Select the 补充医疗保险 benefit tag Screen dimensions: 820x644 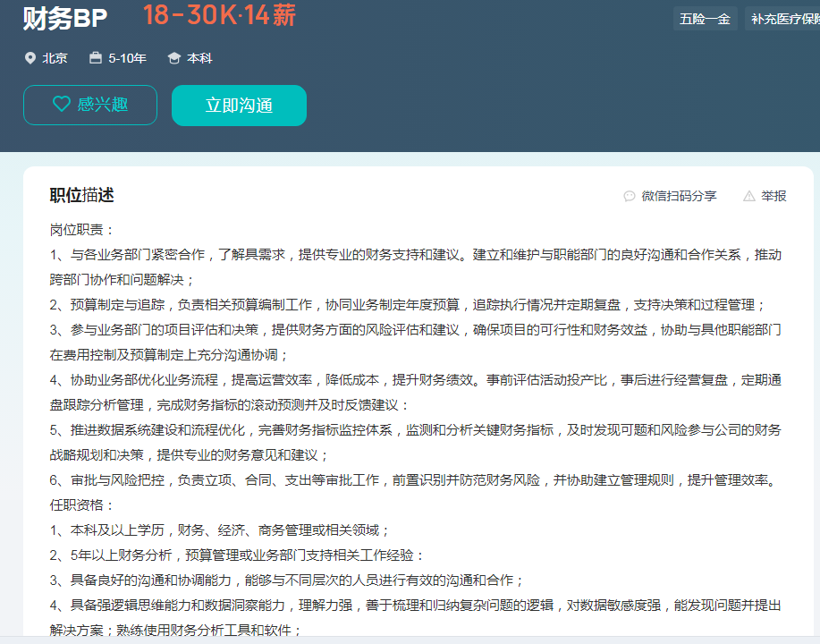pyautogui.click(x=783, y=19)
